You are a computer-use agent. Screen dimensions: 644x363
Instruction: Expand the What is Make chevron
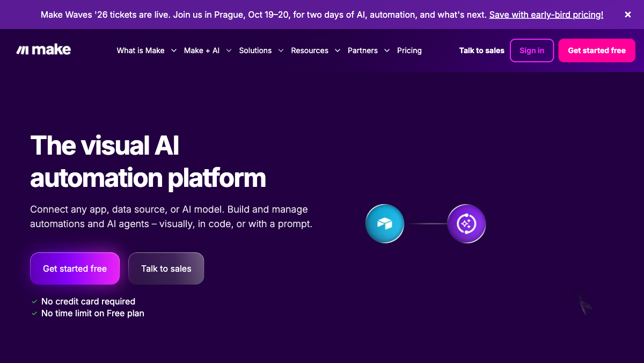point(174,50)
